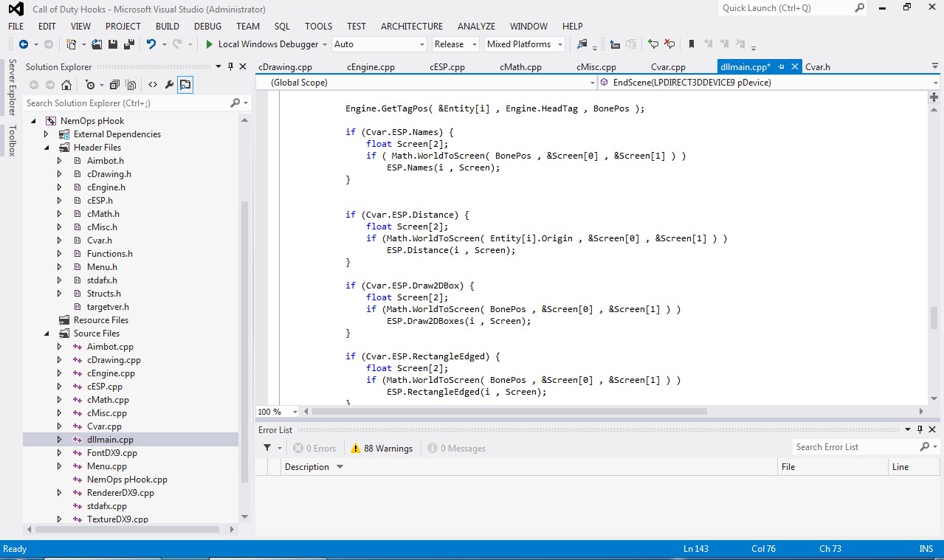Viewport: 944px width, 560px height.
Task: Open Properties via wrench icon
Action: [x=169, y=85]
